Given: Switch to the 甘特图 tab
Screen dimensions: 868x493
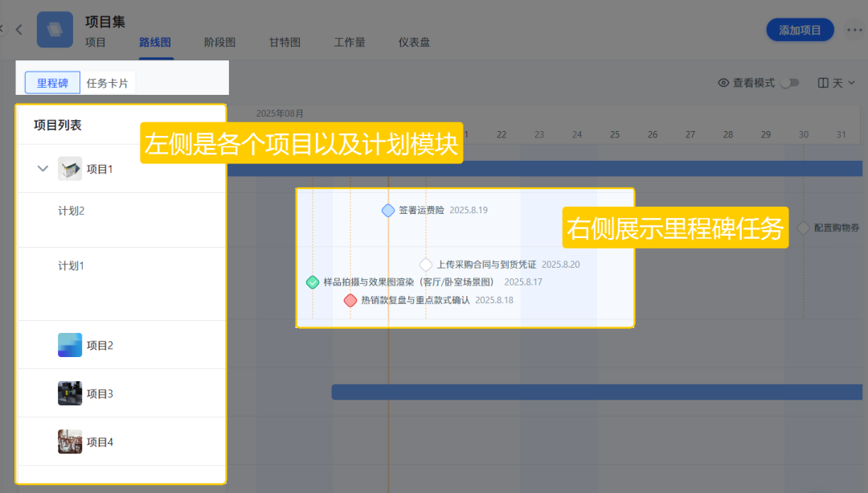Looking at the screenshot, I should [285, 43].
